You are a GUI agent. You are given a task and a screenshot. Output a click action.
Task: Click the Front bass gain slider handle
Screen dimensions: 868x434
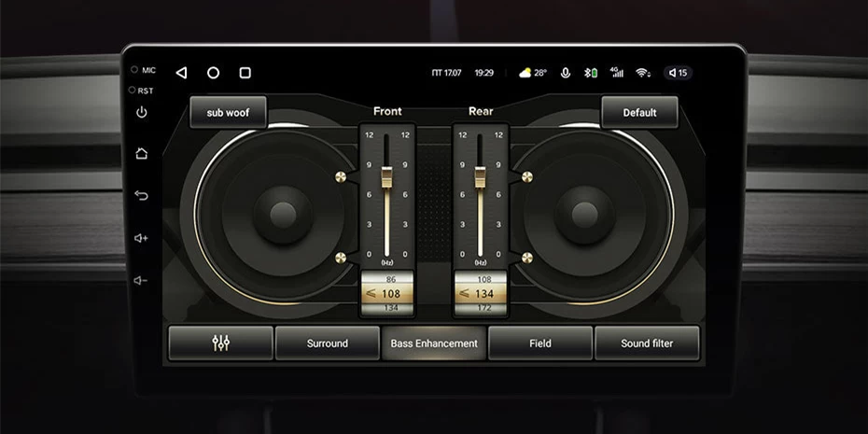tap(387, 175)
